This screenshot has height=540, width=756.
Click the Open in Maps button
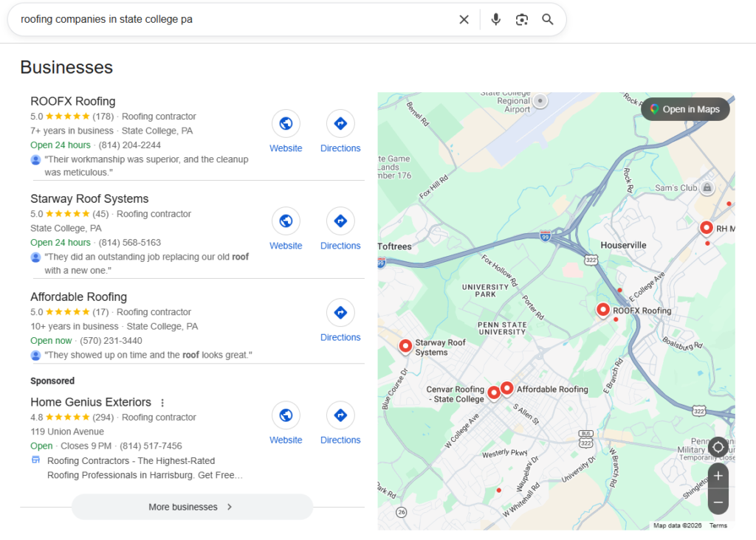684,108
